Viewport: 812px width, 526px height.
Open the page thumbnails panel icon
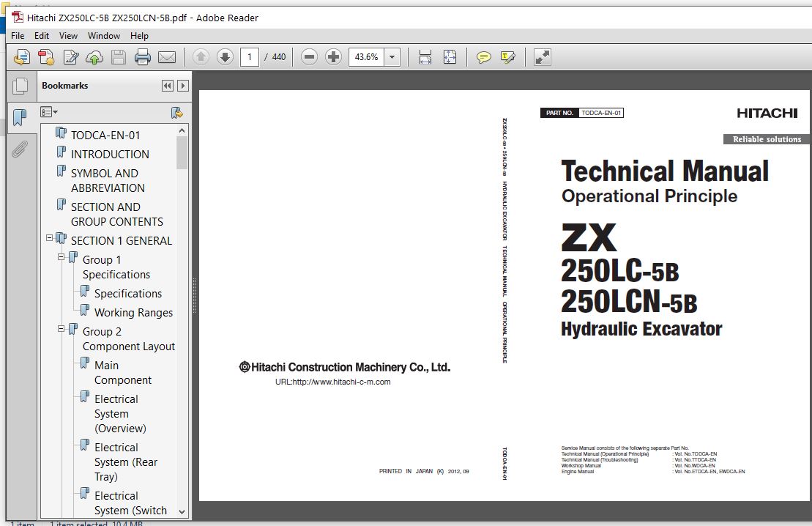click(x=21, y=86)
